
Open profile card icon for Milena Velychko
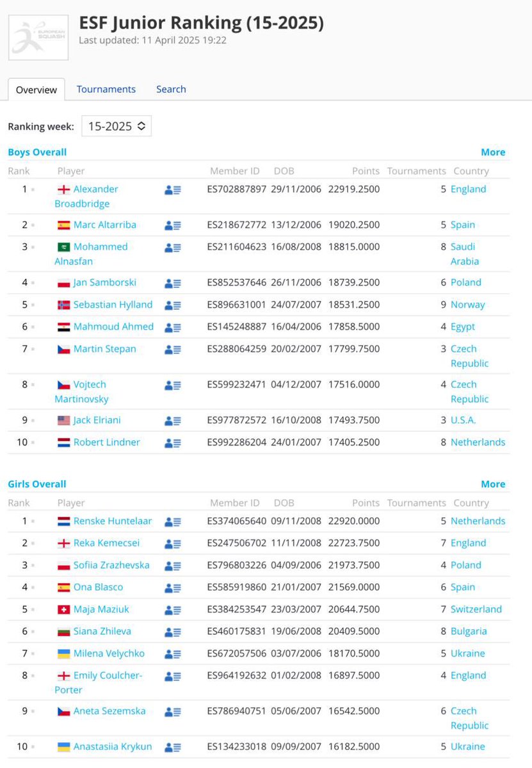pos(173,654)
